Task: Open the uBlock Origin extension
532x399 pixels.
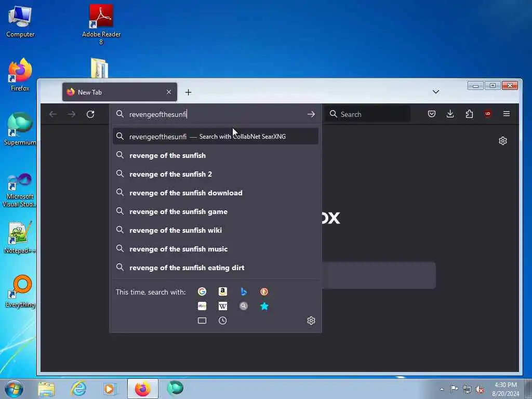Action: tap(488, 114)
